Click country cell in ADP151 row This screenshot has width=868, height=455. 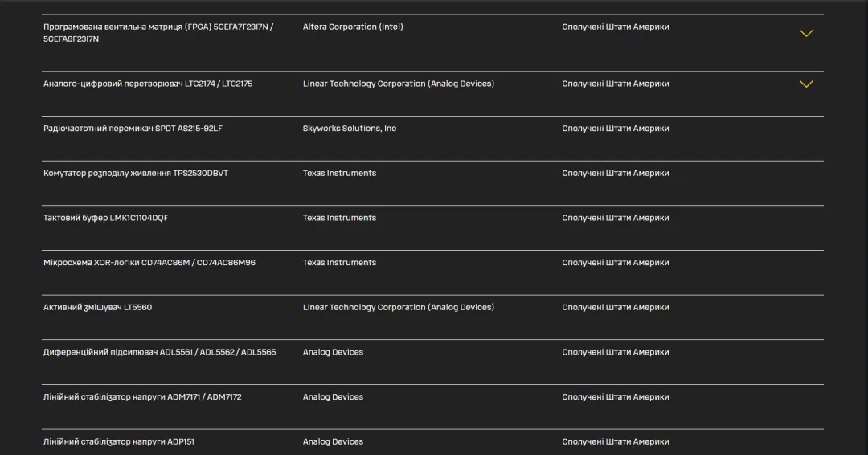616,441
